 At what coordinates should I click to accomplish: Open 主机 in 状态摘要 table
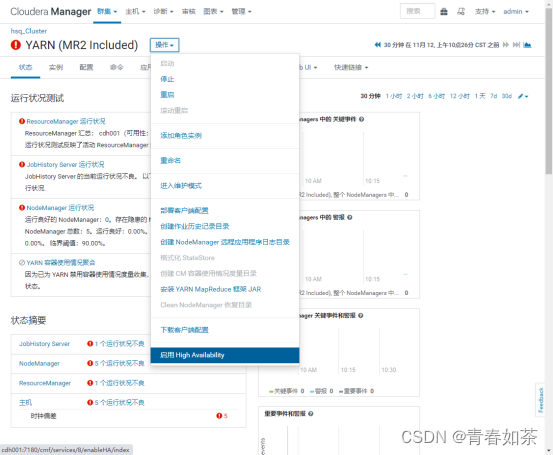pos(25,402)
